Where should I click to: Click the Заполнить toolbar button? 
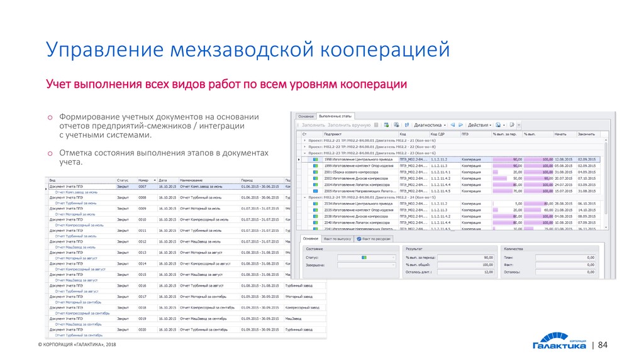pos(313,125)
